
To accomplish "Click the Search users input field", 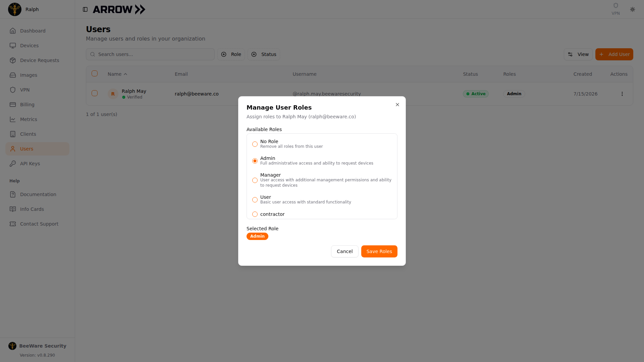I will coord(150,54).
